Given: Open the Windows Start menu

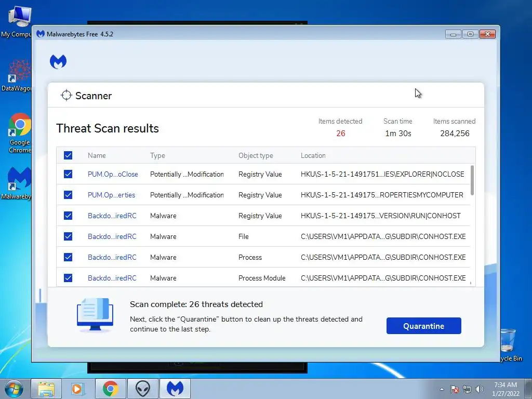Looking at the screenshot, I should pos(14,389).
